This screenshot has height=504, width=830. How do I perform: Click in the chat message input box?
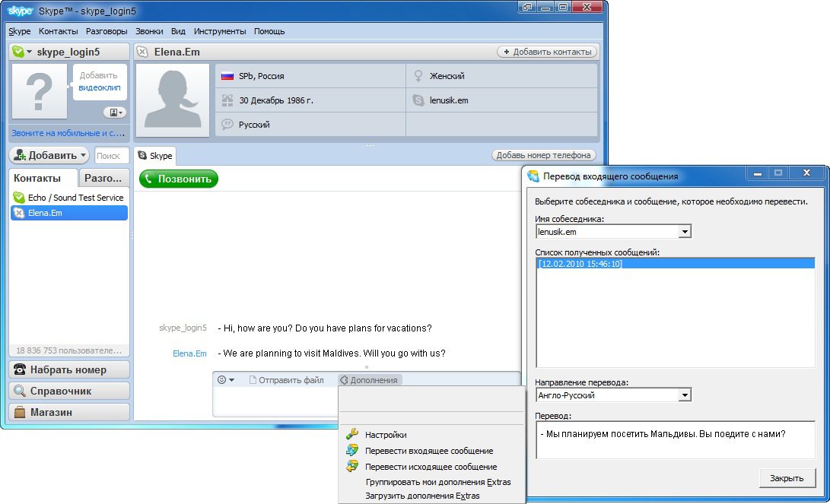(275, 401)
